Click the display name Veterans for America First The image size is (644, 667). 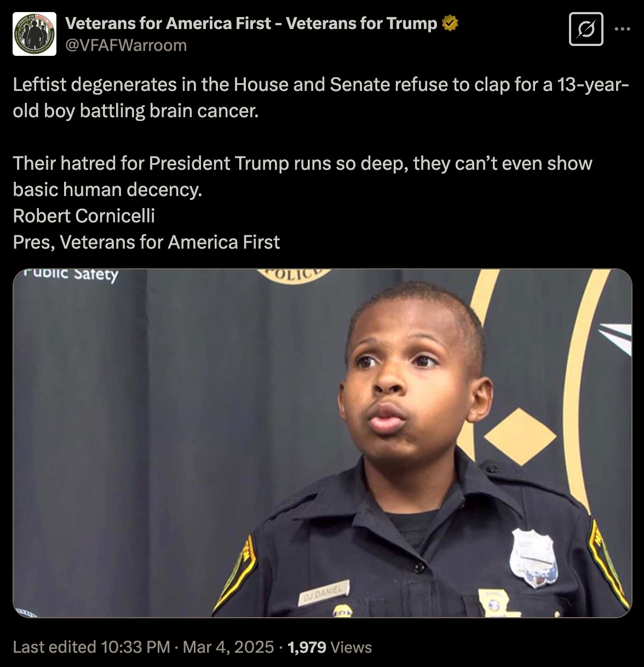tap(251, 24)
